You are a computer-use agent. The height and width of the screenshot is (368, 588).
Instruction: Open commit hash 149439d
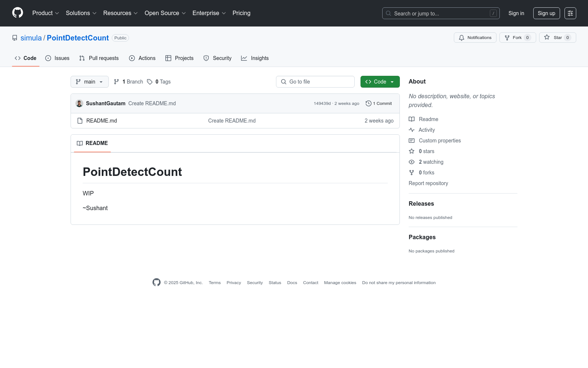(x=322, y=103)
